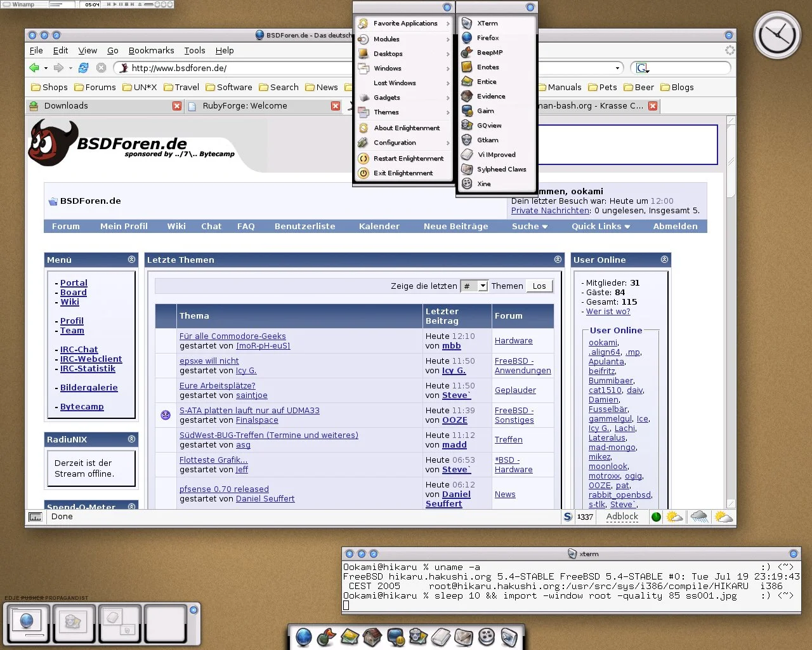The height and width of the screenshot is (650, 812).
Task: Click the Firefox URL address field
Action: click(368, 68)
